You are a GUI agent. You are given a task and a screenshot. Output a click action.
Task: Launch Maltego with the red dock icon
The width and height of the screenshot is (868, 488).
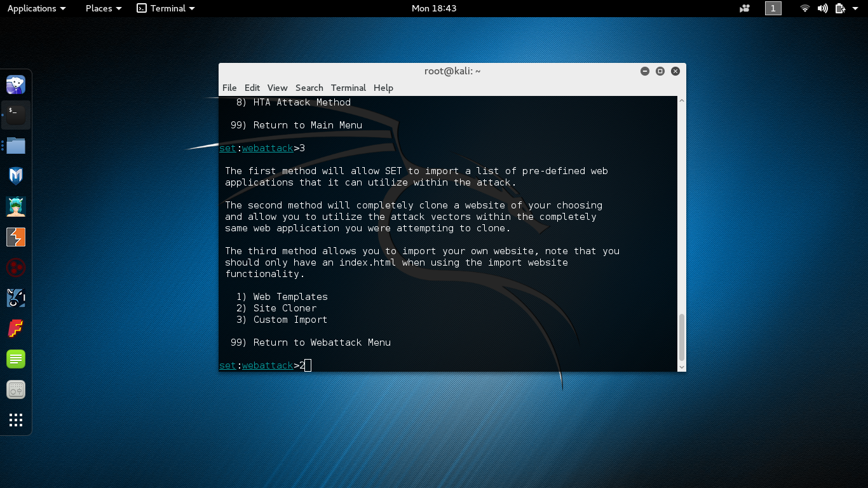pos(16,268)
